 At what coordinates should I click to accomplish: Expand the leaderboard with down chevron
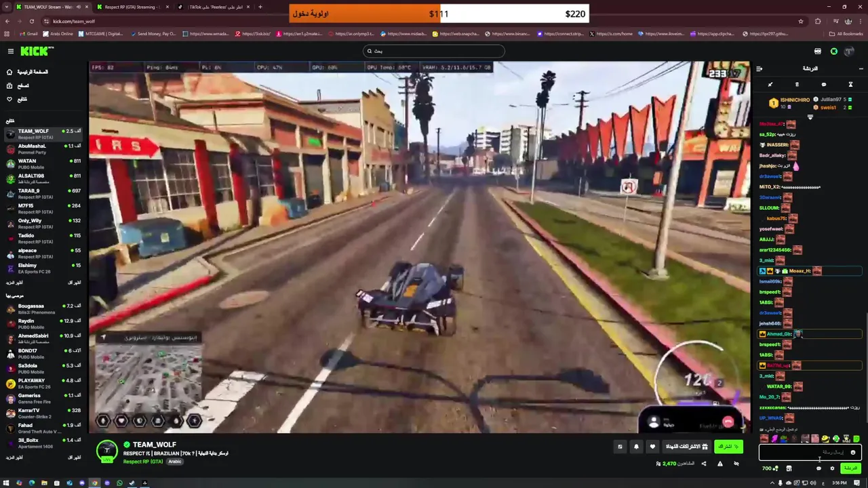click(x=810, y=117)
